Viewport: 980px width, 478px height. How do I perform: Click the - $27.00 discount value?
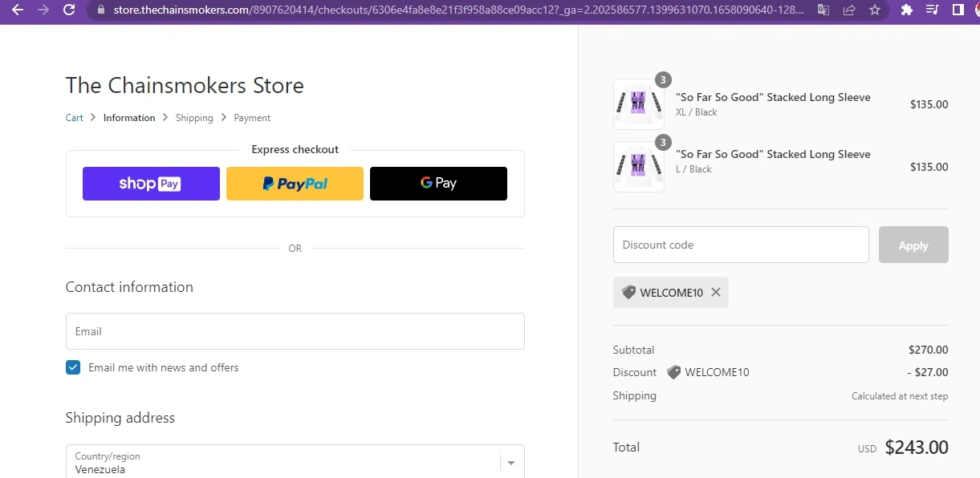pyautogui.click(x=928, y=372)
